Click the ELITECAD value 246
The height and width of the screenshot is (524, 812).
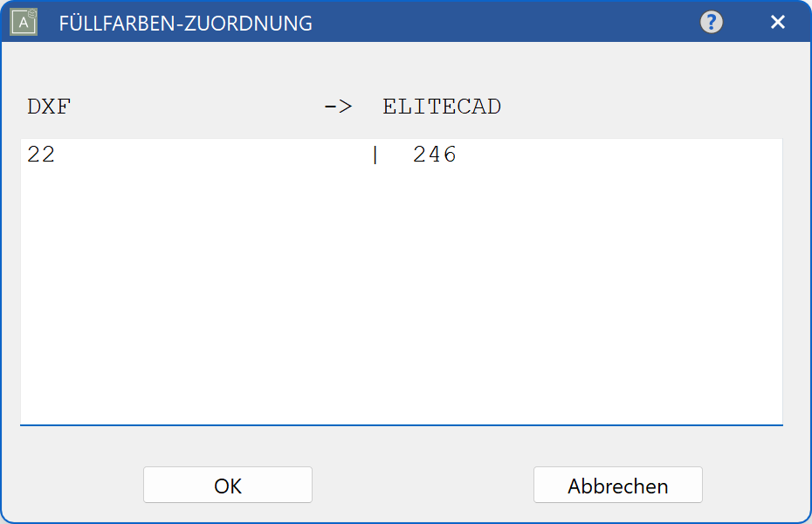[x=434, y=154]
